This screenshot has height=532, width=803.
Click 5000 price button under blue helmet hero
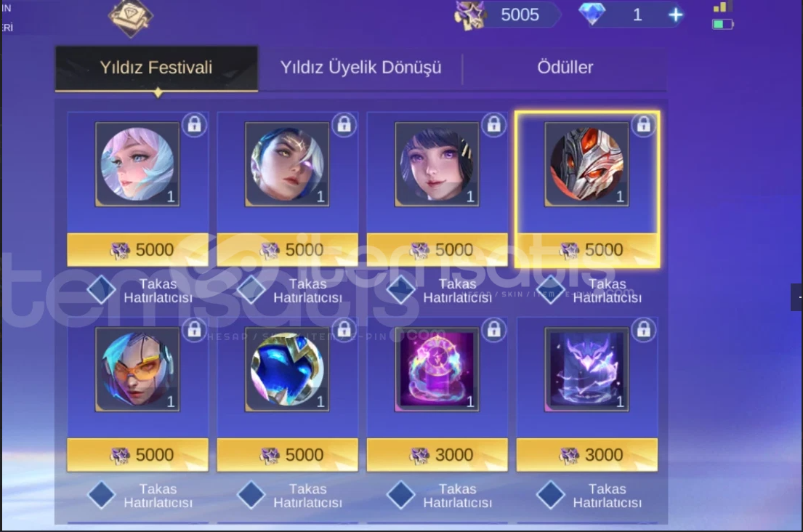pyautogui.click(x=287, y=455)
